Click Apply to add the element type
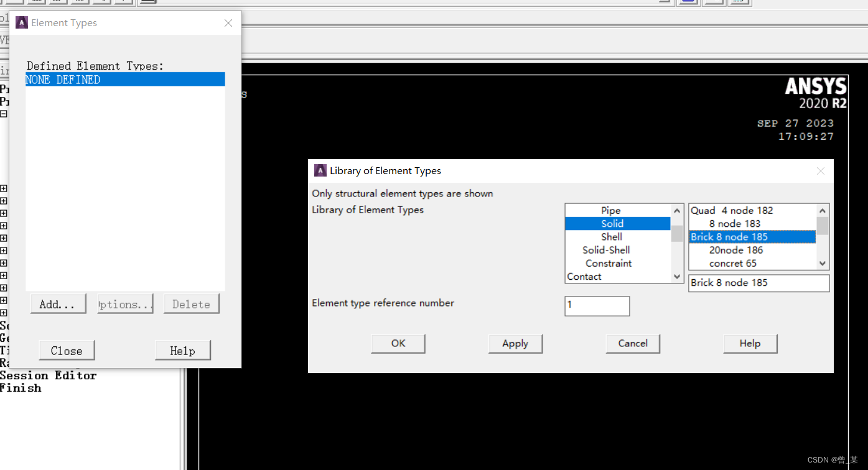 coord(515,343)
